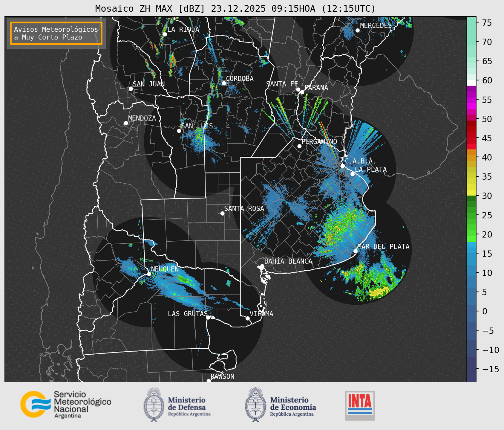504x430 pixels.
Task: Click the '75' value on the color scale
Action: click(x=486, y=23)
